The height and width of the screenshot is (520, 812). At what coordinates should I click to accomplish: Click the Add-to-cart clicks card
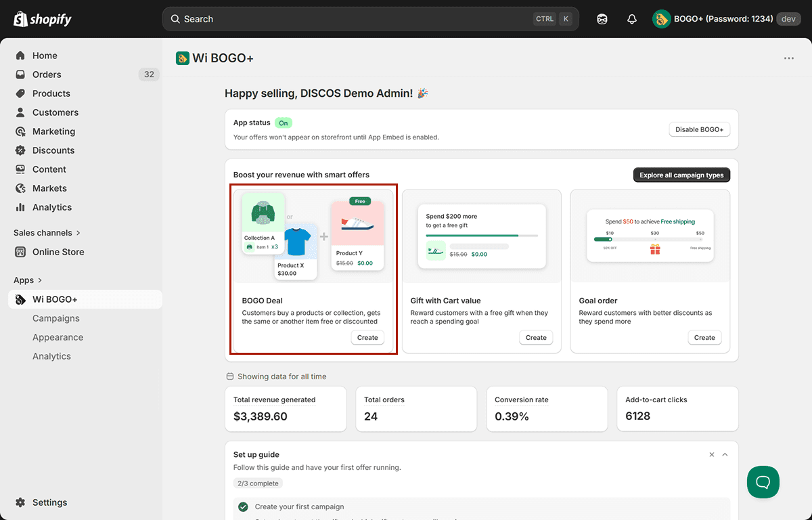point(677,409)
